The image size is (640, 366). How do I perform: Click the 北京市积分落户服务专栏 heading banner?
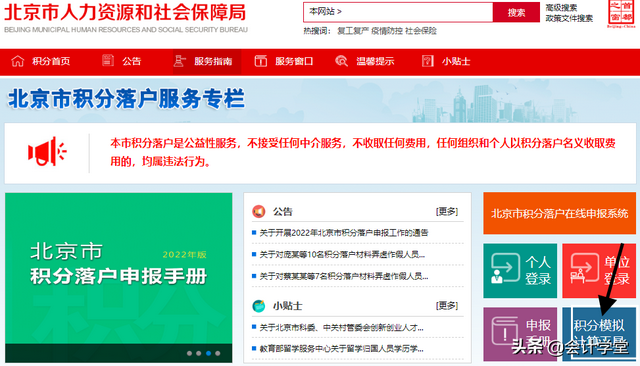point(126,99)
